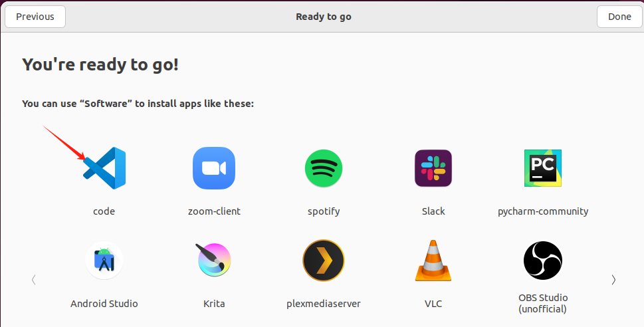The image size is (644, 327).
Task: Click the "Slack" label text
Action: tap(433, 211)
